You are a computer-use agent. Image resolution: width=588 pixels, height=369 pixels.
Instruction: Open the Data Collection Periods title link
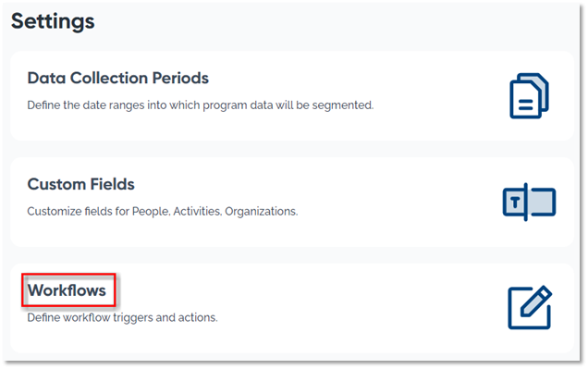pyautogui.click(x=117, y=78)
